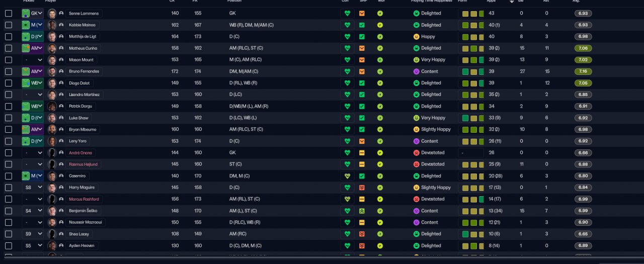The height and width of the screenshot is (264, 644).
Task: Click the sort arrow icon beside the Apps column
Action: (512, 1)
